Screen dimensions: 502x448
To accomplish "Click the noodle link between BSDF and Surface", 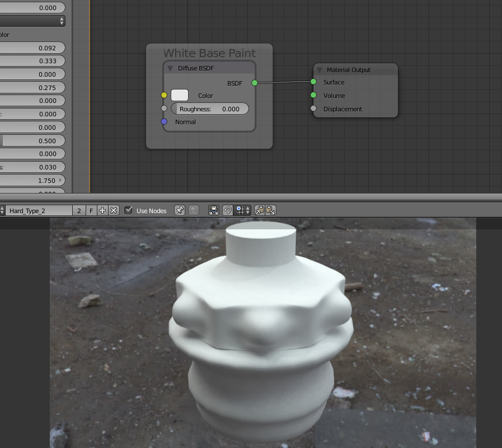I will [284, 82].
